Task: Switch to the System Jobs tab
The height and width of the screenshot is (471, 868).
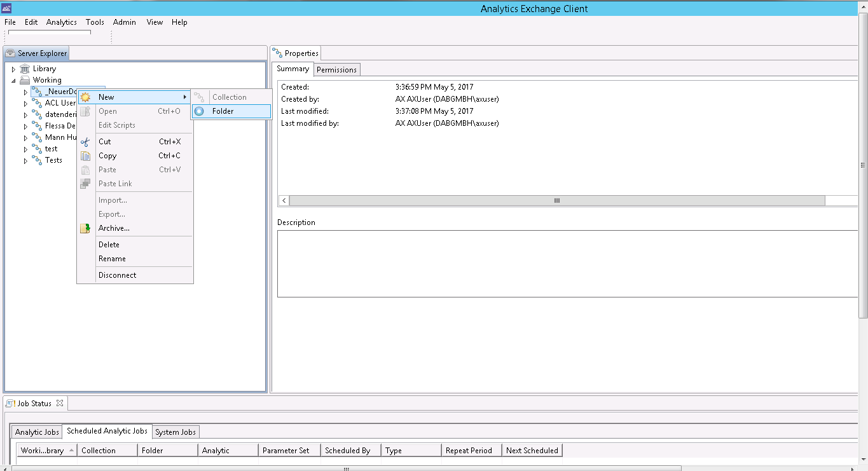Action: click(176, 432)
